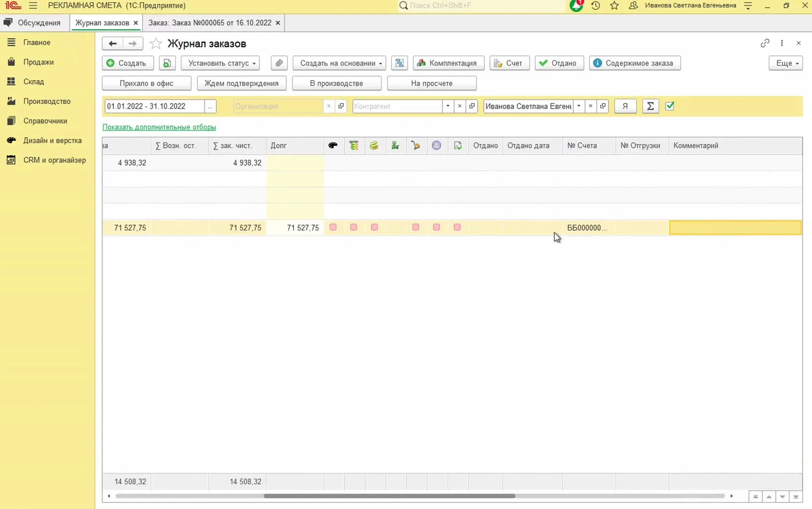The height and width of the screenshot is (509, 812).
Task: Click the structure icon before Комплектация
Action: pos(399,63)
